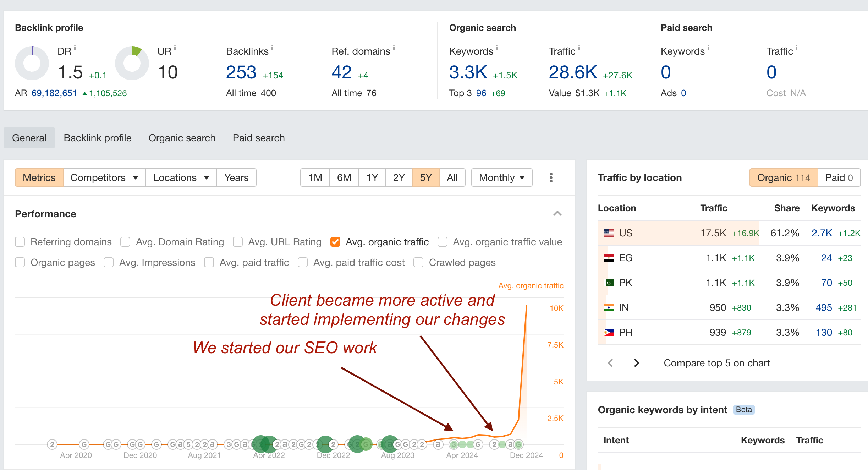Enable Avg. paid traffic cost checkbox

pyautogui.click(x=303, y=263)
